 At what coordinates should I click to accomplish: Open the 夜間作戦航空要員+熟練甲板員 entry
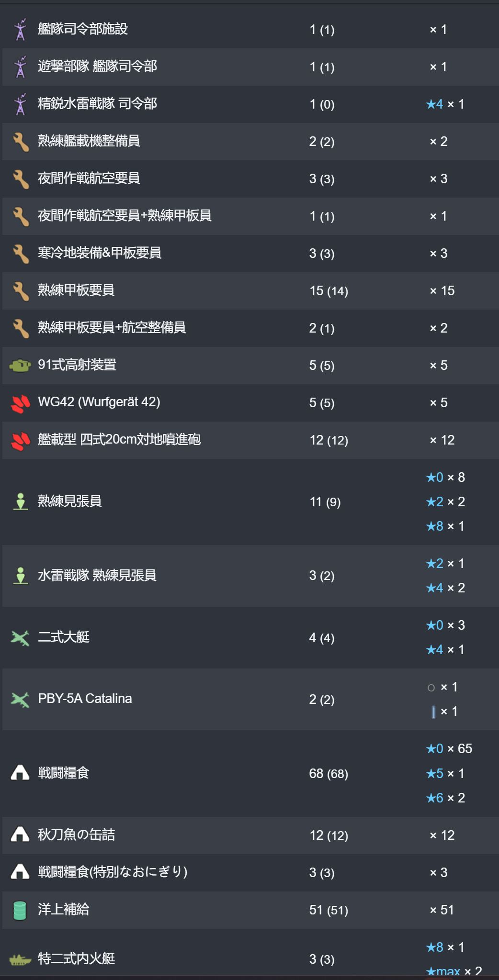pos(125,216)
